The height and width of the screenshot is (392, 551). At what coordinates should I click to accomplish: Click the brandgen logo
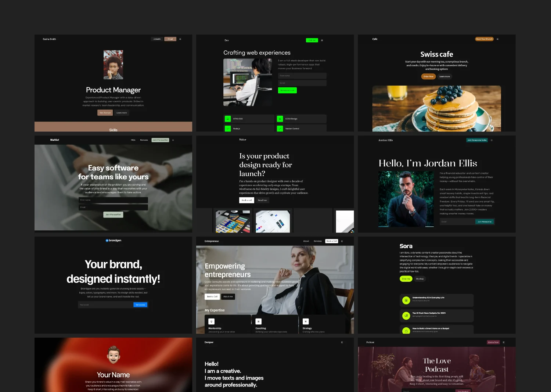coord(113,241)
